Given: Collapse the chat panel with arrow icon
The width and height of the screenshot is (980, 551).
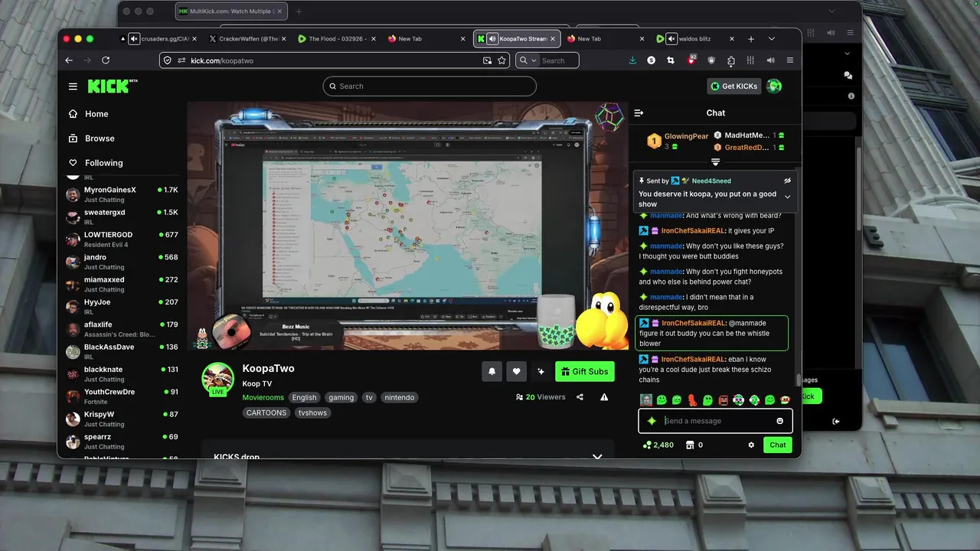Looking at the screenshot, I should (x=639, y=113).
